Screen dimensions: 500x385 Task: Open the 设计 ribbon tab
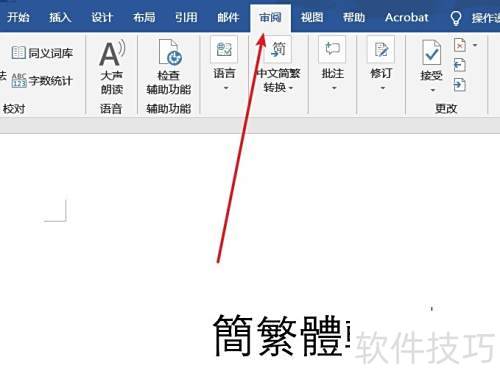(102, 17)
